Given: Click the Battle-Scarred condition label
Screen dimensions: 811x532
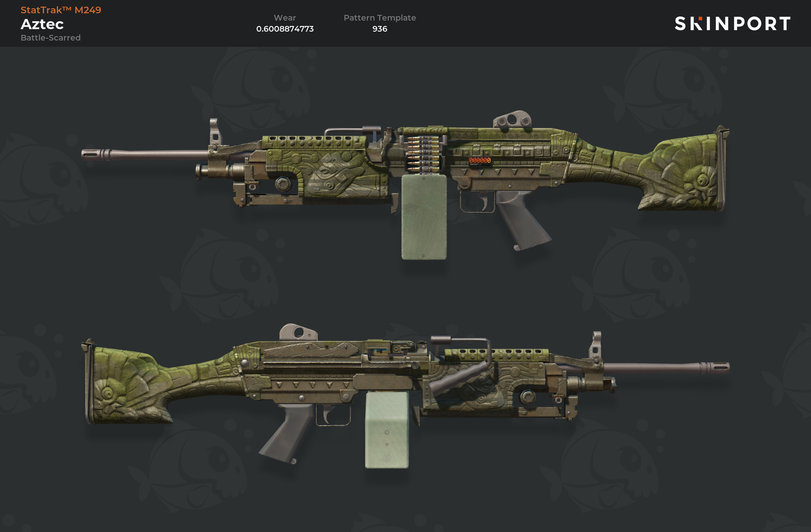Looking at the screenshot, I should (x=51, y=38).
